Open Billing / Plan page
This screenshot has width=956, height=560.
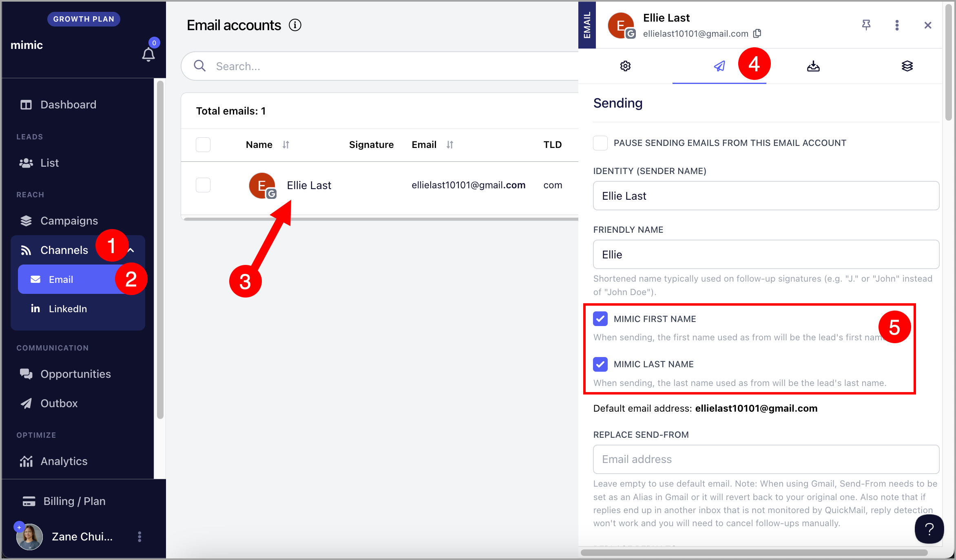tap(74, 501)
